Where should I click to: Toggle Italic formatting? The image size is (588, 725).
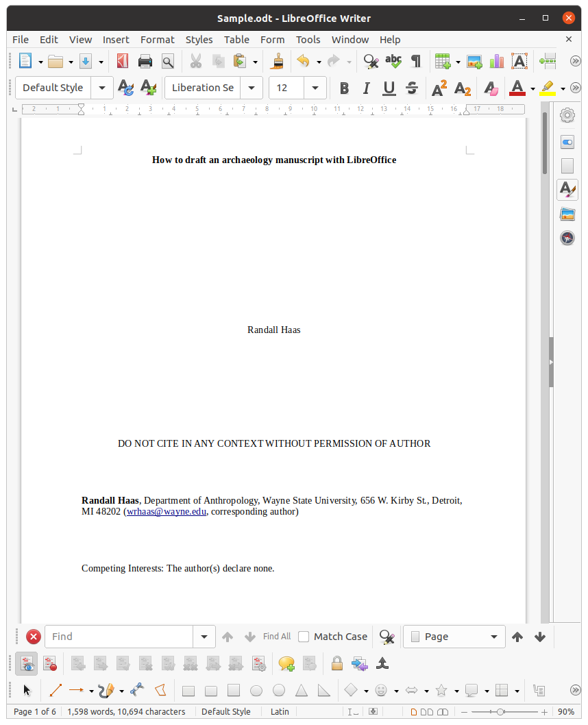(x=367, y=88)
